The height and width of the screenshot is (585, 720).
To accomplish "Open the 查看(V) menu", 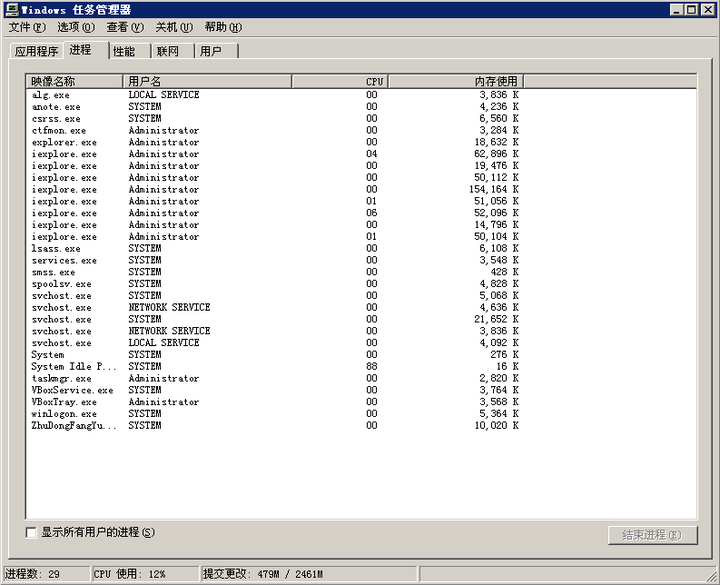I will [125, 28].
